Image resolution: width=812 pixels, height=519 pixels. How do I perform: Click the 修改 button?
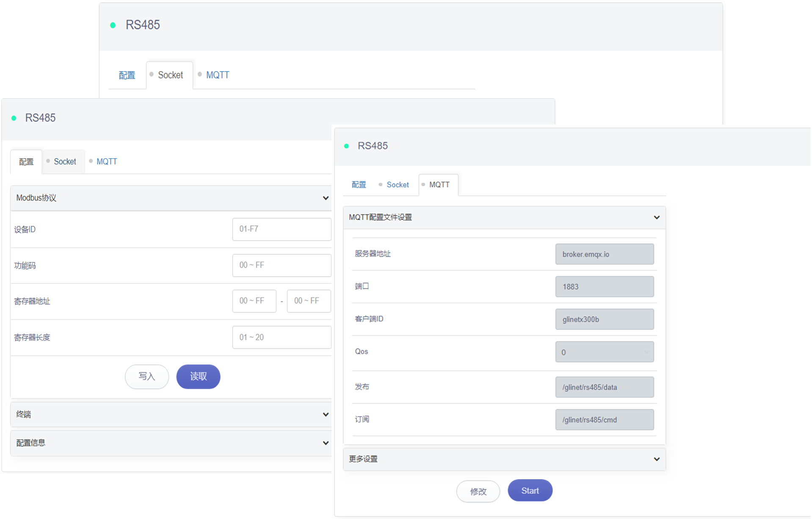point(478,492)
